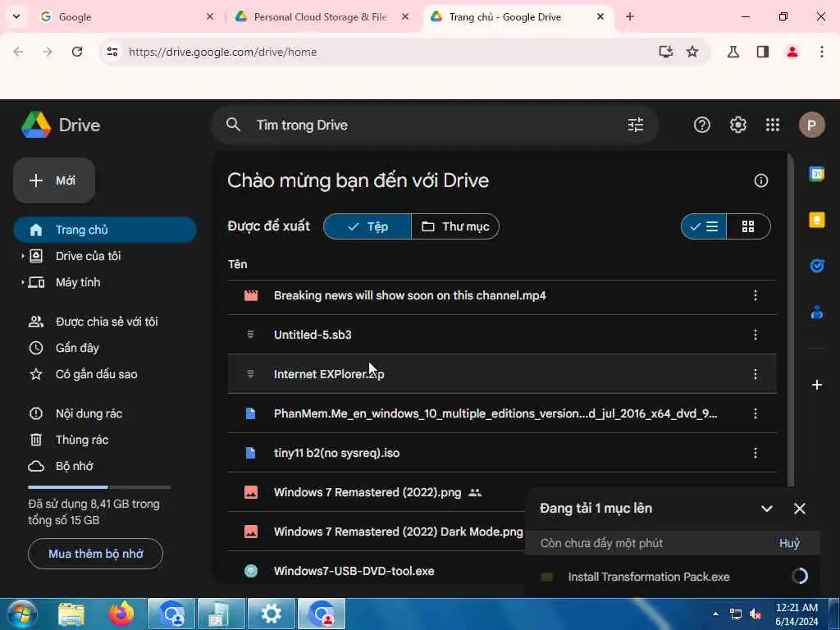The width and height of the screenshot is (840, 630).
Task: Open Chrome Labs flask icon
Action: (x=733, y=52)
